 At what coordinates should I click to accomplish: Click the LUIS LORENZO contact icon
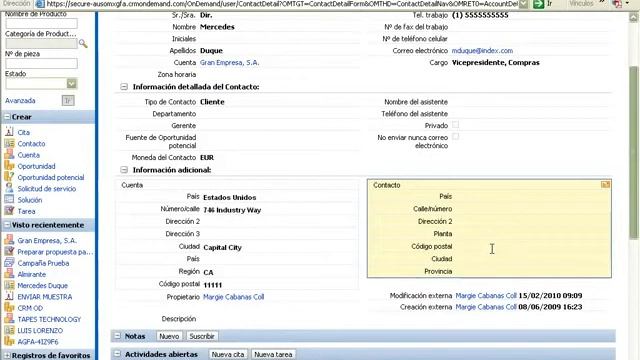click(9, 330)
